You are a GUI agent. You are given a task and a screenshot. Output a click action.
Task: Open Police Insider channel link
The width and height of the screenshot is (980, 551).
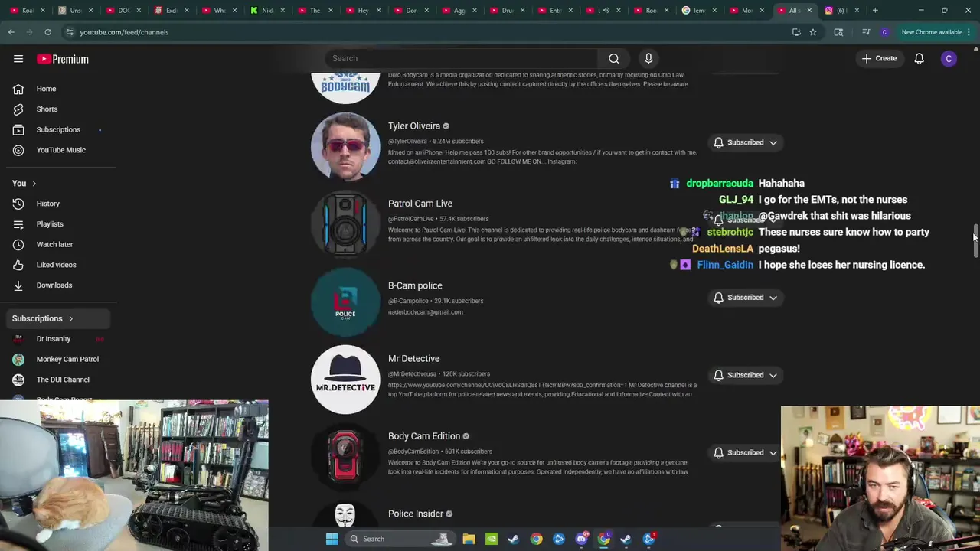pyautogui.click(x=416, y=514)
